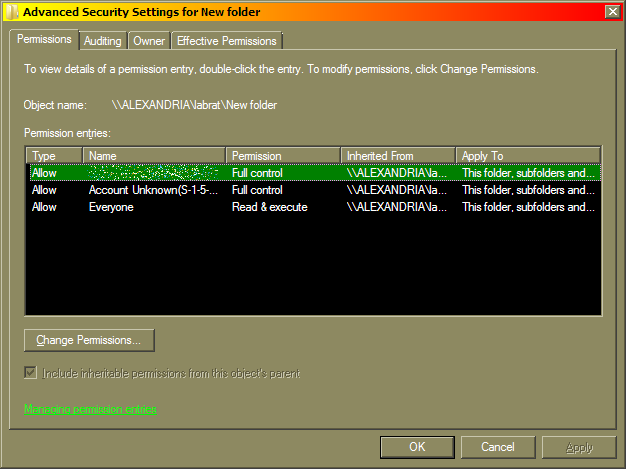This screenshot has width=626, height=469.
Task: Click Full control cell of Account Unknown row
Action: pos(257,190)
